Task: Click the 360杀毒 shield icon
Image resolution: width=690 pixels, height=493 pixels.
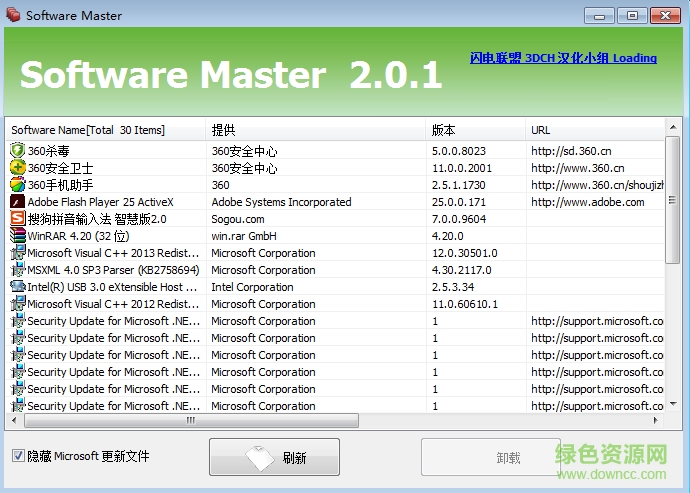Action: click(x=17, y=151)
